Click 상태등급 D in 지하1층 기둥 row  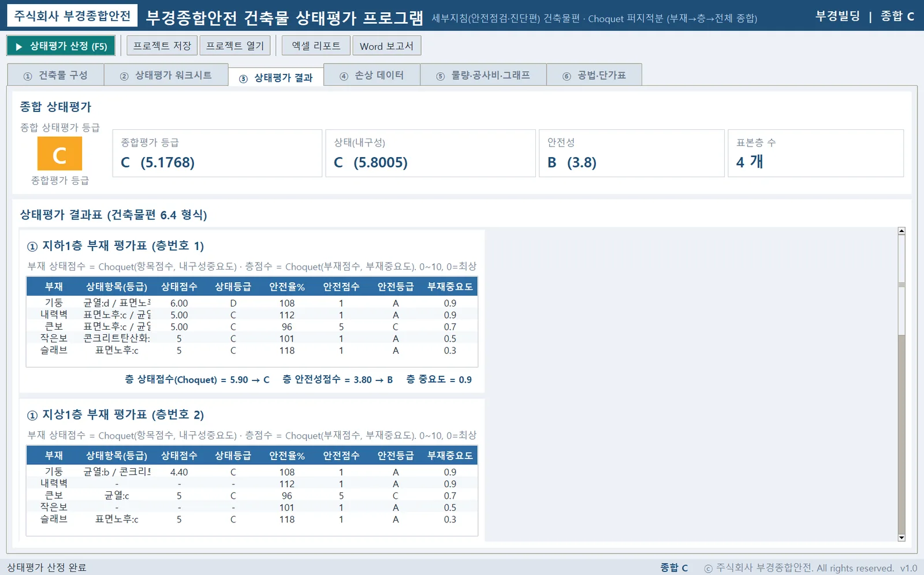click(233, 303)
